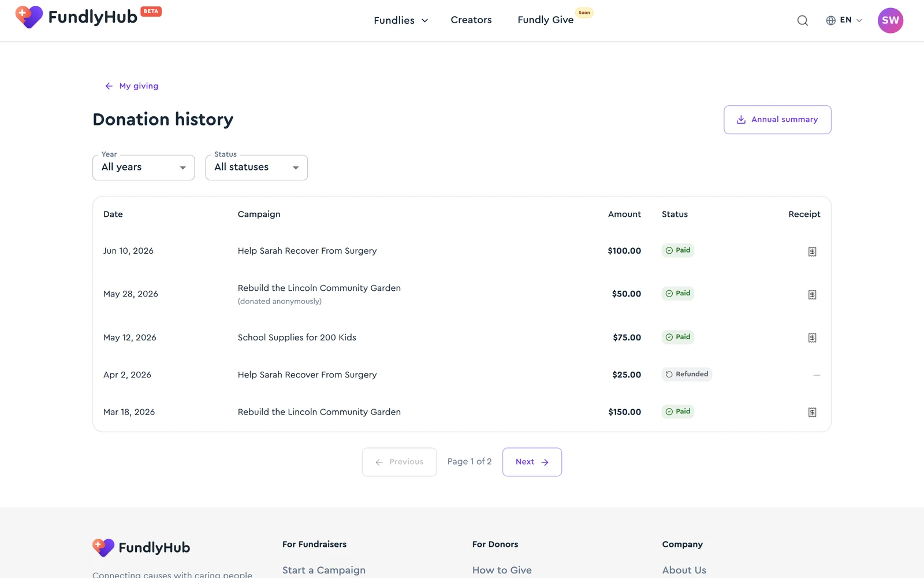Click the '$75.00' amount cell

tap(627, 338)
